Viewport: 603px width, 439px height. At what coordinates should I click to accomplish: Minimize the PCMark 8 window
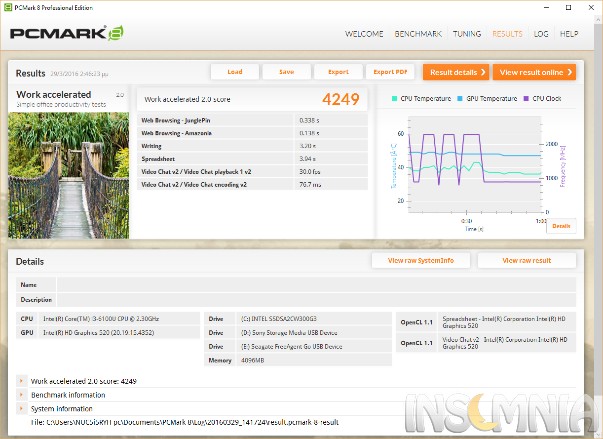pyautogui.click(x=546, y=7)
